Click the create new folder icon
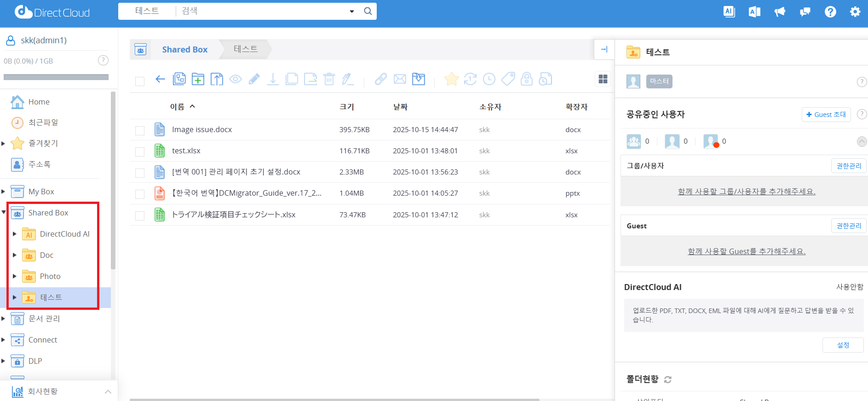Screen dimensions: 868x401 pyautogui.click(x=198, y=79)
